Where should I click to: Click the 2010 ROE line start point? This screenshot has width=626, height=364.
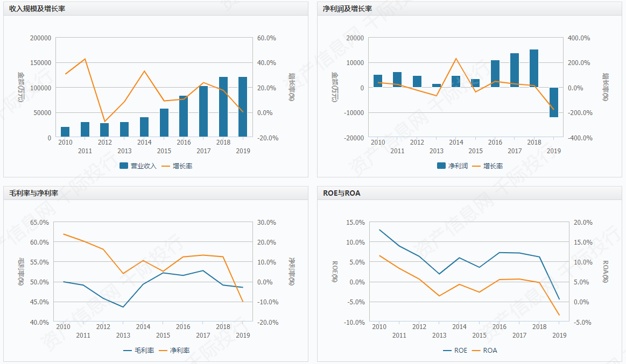(x=379, y=230)
